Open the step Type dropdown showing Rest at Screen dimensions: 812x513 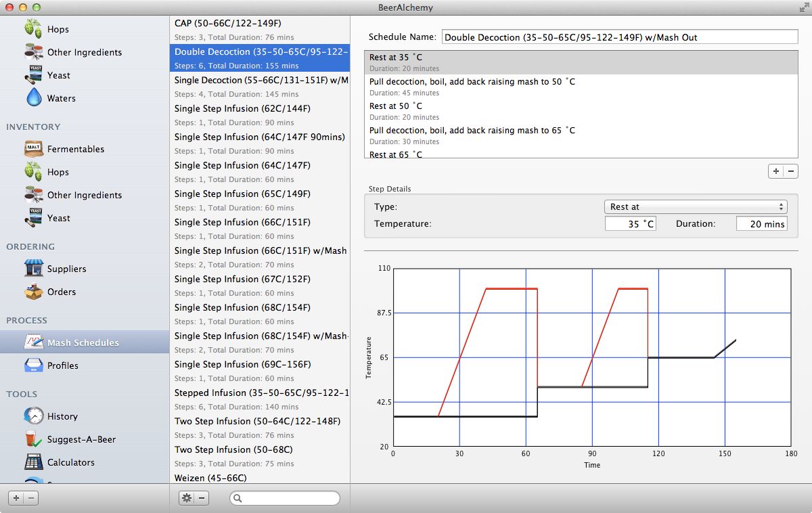(x=696, y=206)
